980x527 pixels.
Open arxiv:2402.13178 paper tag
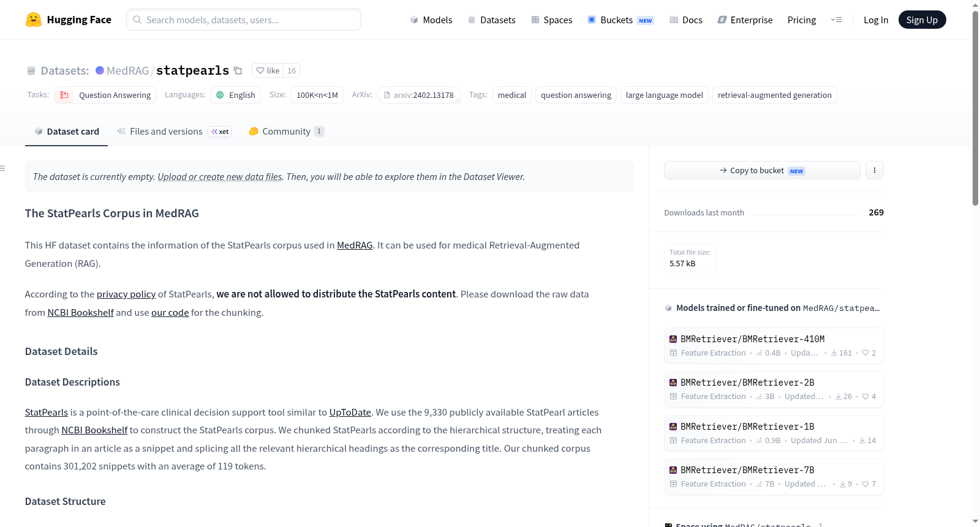[419, 95]
